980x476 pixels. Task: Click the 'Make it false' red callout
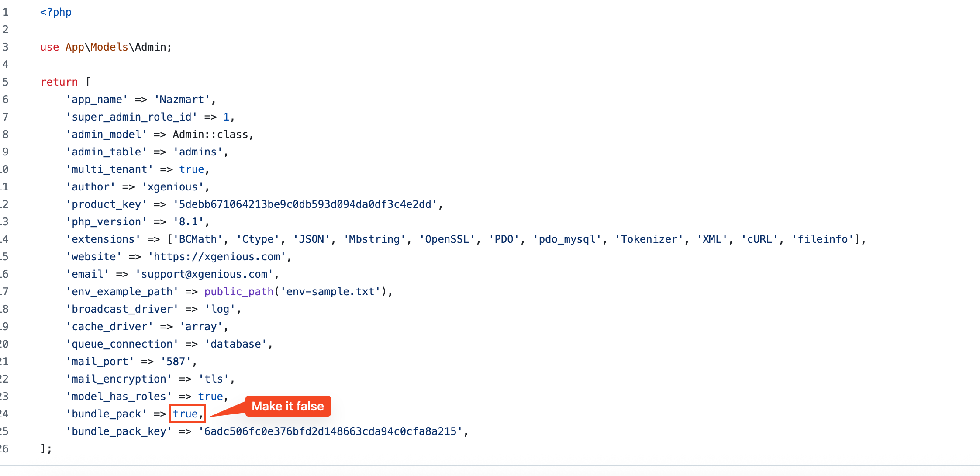point(288,406)
